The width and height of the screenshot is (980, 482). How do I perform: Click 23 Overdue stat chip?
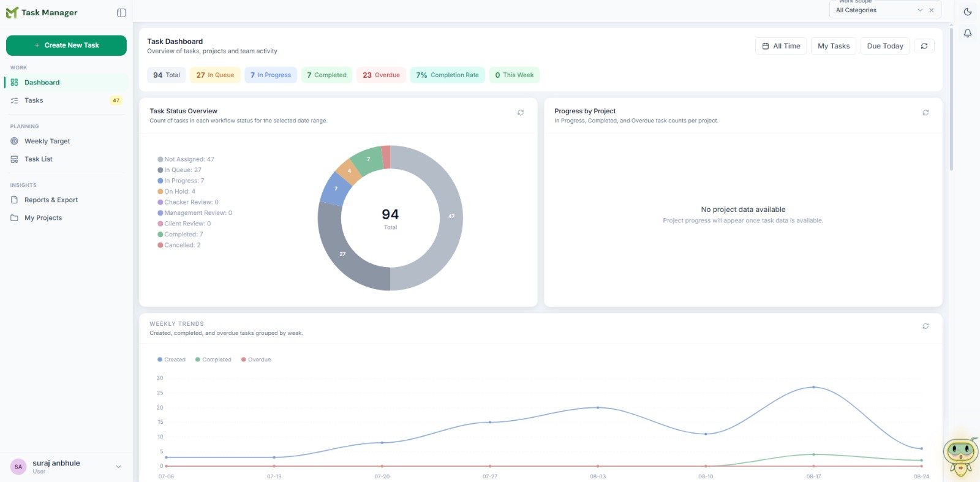coord(381,75)
